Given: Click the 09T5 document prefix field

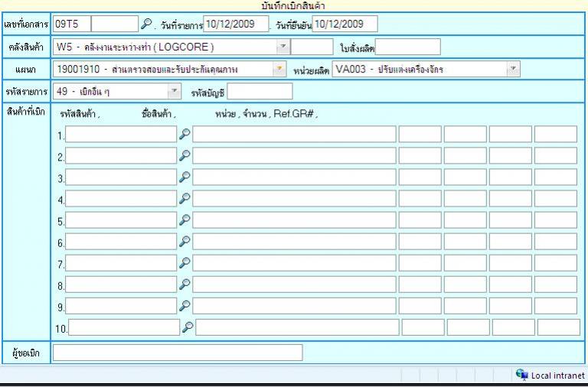Looking at the screenshot, I should (72, 24).
